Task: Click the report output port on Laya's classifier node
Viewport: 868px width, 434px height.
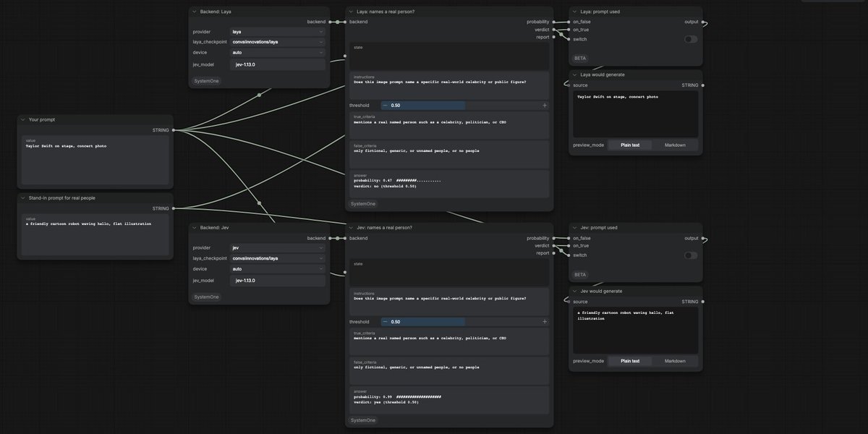Action: 554,37
